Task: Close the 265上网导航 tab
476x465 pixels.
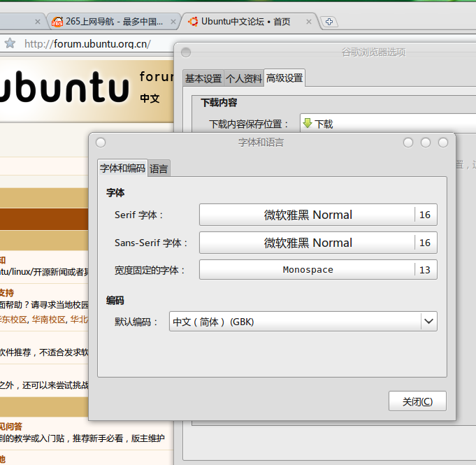Action: (173, 22)
